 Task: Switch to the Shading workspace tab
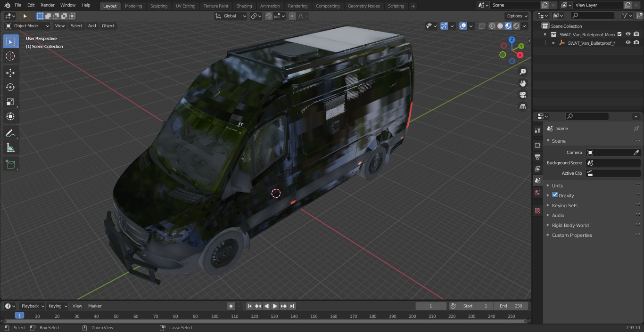pyautogui.click(x=244, y=6)
